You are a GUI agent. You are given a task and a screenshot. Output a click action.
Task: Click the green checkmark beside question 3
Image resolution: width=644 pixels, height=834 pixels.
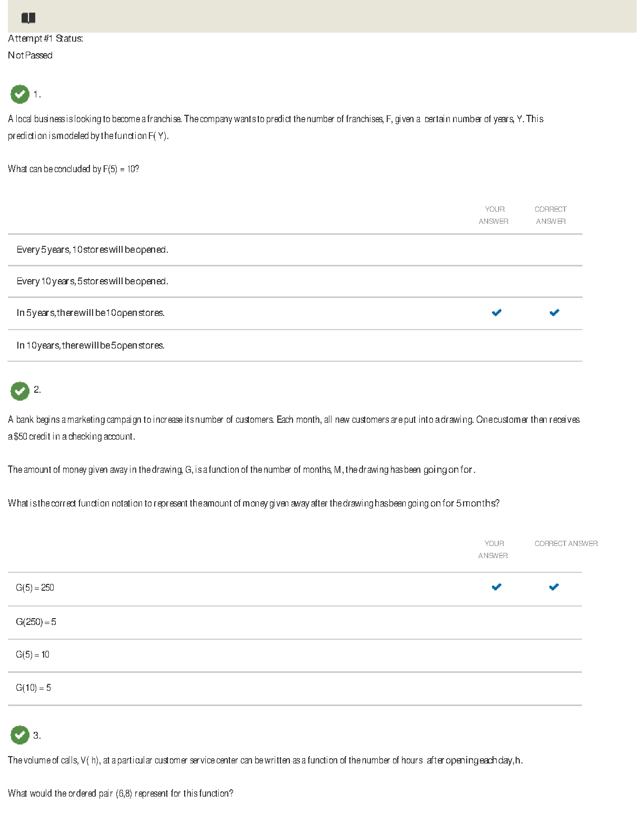pyautogui.click(x=20, y=734)
